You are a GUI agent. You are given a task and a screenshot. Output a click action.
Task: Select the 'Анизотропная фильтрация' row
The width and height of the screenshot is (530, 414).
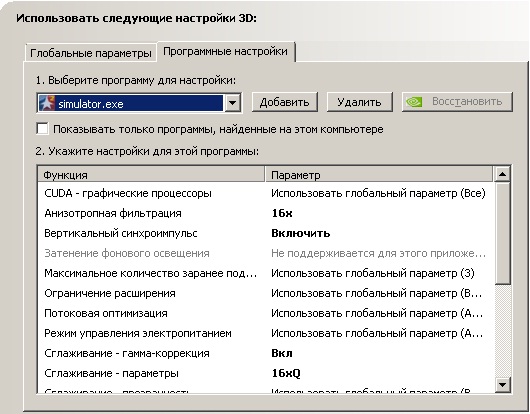(x=265, y=213)
